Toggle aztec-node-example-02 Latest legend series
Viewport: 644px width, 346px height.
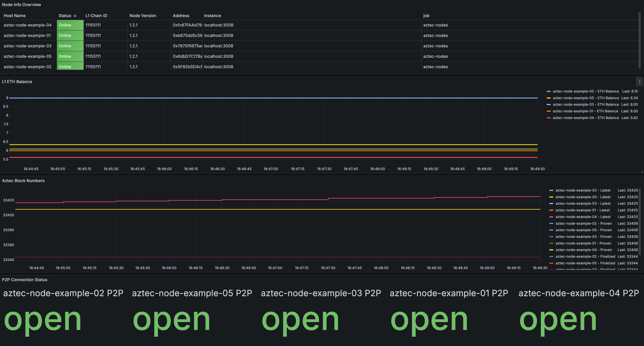[x=583, y=190]
